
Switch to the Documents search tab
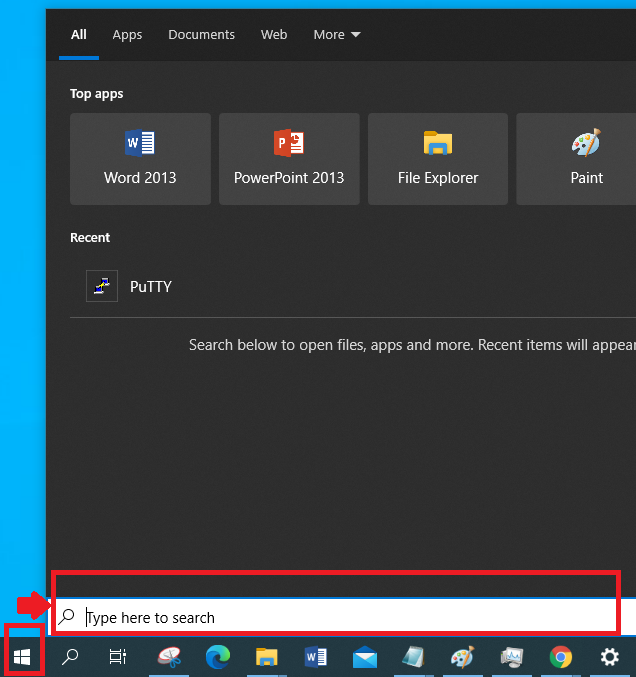(x=201, y=35)
